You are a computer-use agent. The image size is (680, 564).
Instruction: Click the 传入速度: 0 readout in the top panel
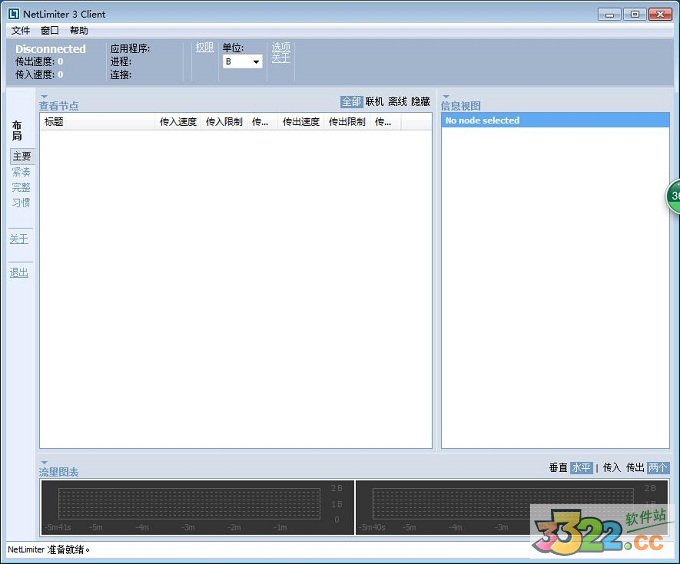[39, 75]
